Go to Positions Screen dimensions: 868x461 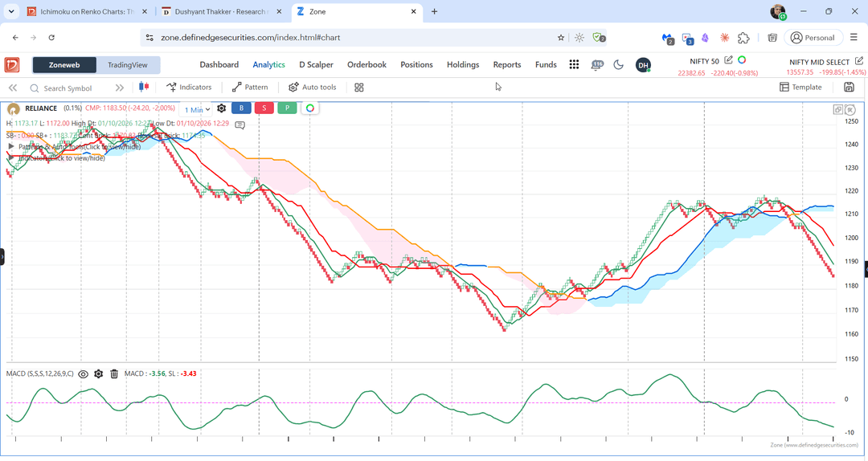pyautogui.click(x=416, y=65)
